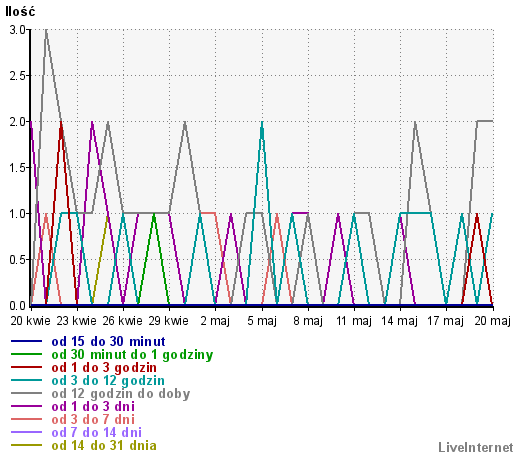520x457 pixels.
Task: Click the magenta legend line swatch
Action: pyautogui.click(x=26, y=406)
